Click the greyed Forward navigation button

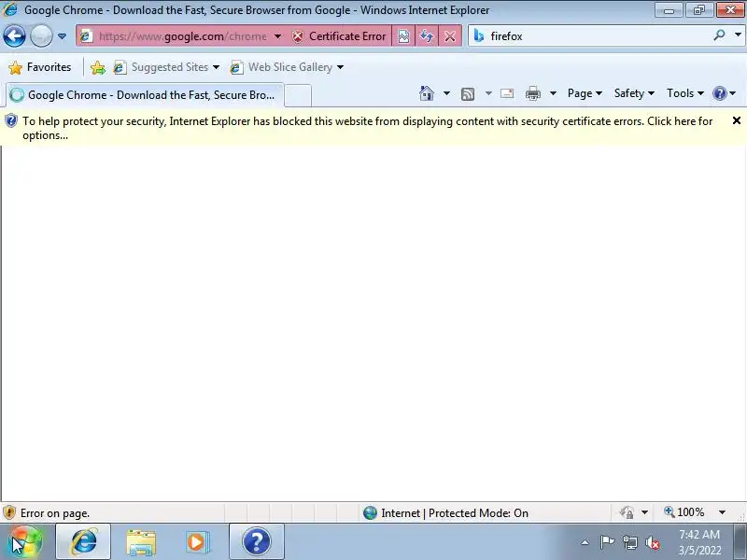click(x=41, y=36)
